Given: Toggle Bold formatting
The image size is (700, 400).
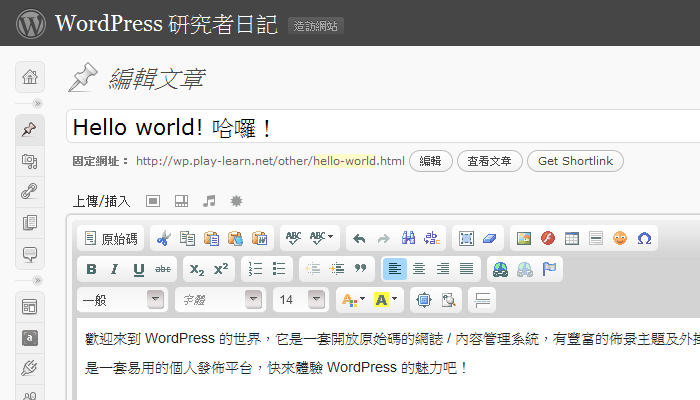Looking at the screenshot, I should coord(92,269).
